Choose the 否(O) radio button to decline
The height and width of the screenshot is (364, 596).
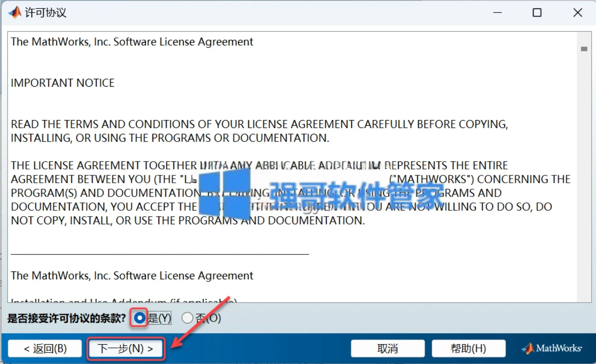[187, 318]
